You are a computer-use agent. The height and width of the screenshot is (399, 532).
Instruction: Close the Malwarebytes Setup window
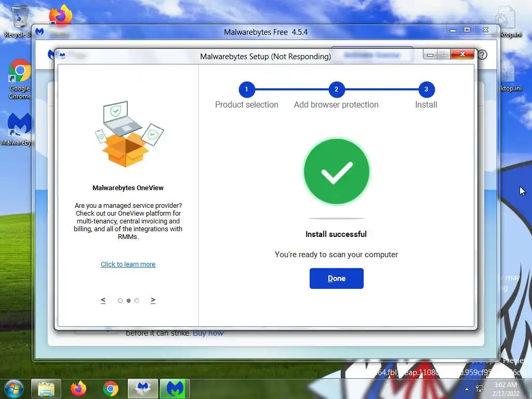tap(462, 54)
